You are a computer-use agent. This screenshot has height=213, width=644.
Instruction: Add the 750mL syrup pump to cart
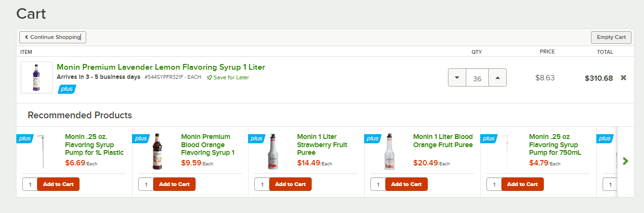point(523,184)
